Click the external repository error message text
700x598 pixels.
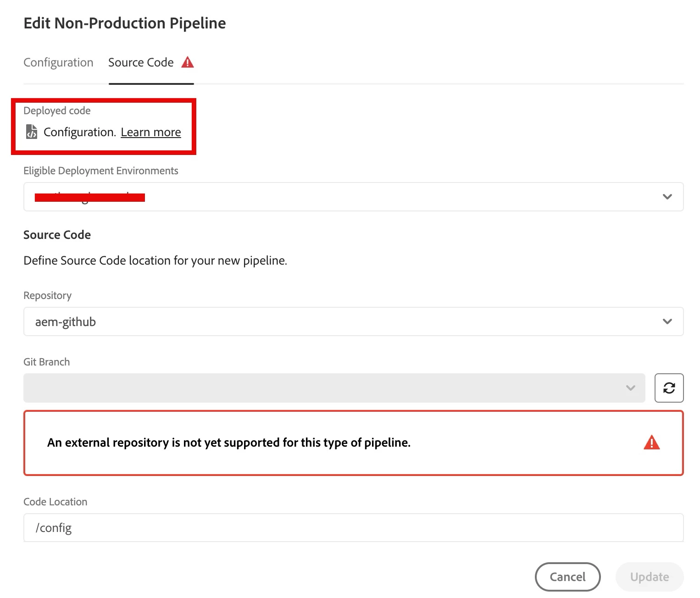click(x=229, y=443)
